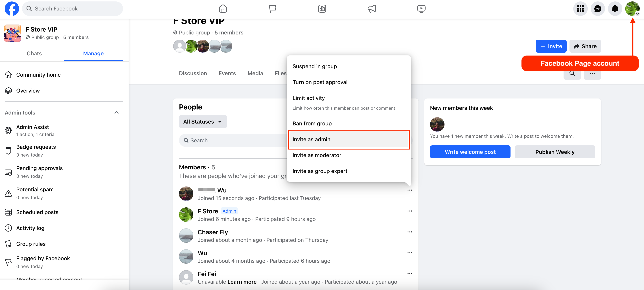This screenshot has width=644, height=290.
Task: Click the Fei Fei member name
Action: 207,274
